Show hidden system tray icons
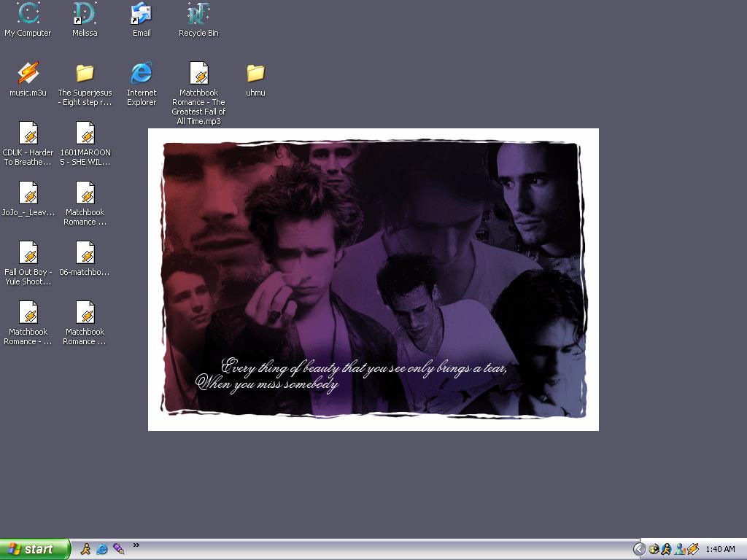747x560 pixels. (x=639, y=549)
